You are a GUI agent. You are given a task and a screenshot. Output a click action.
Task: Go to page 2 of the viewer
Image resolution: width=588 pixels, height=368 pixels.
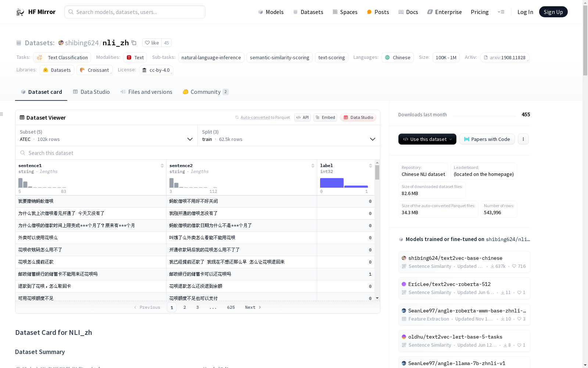(184, 307)
